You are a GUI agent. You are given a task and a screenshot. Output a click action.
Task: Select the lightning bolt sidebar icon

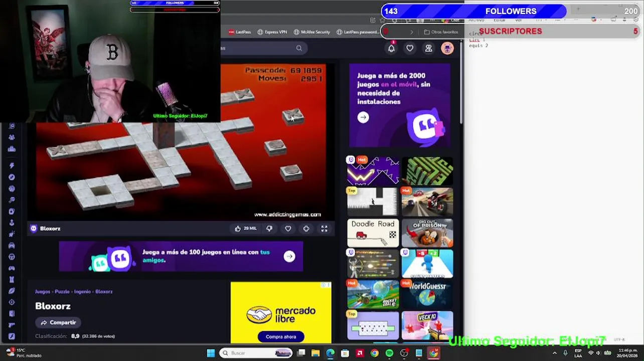click(x=12, y=165)
